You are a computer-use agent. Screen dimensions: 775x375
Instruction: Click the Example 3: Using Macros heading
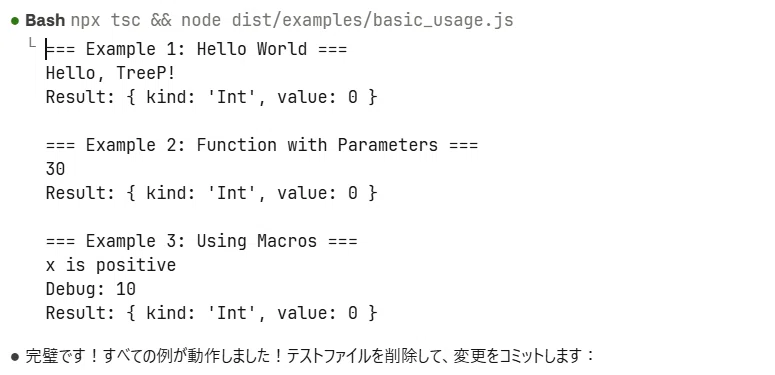point(202,241)
